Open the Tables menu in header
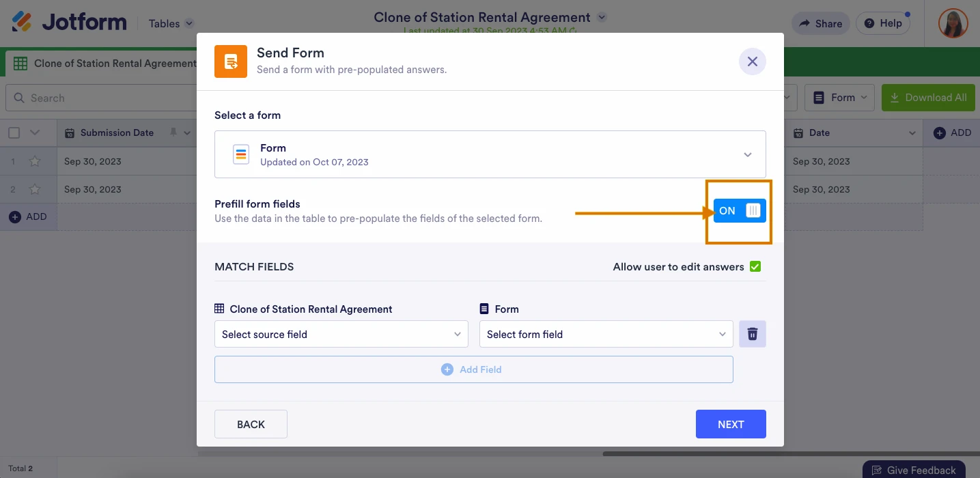980x478 pixels. (171, 23)
